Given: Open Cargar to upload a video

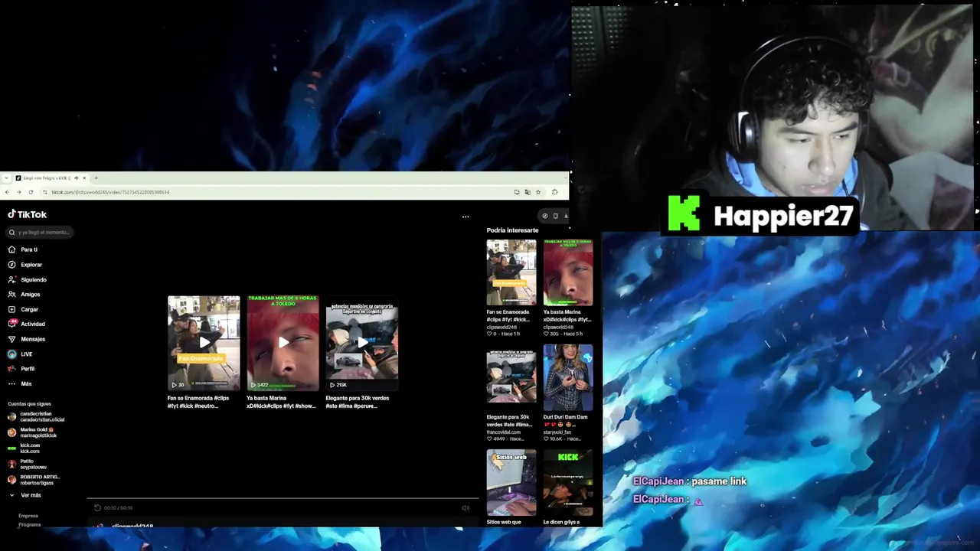Looking at the screenshot, I should point(23,309).
